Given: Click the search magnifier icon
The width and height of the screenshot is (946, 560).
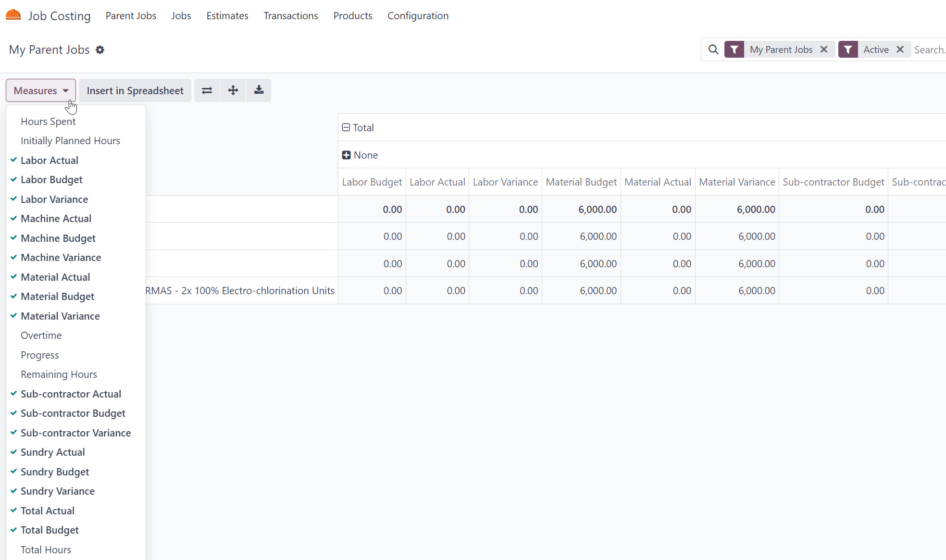Looking at the screenshot, I should (713, 50).
